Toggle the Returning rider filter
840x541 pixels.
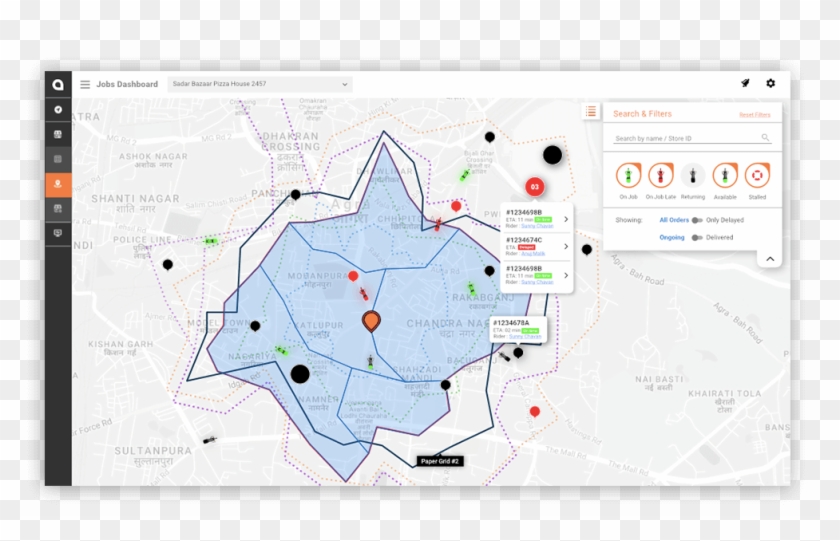[693, 175]
